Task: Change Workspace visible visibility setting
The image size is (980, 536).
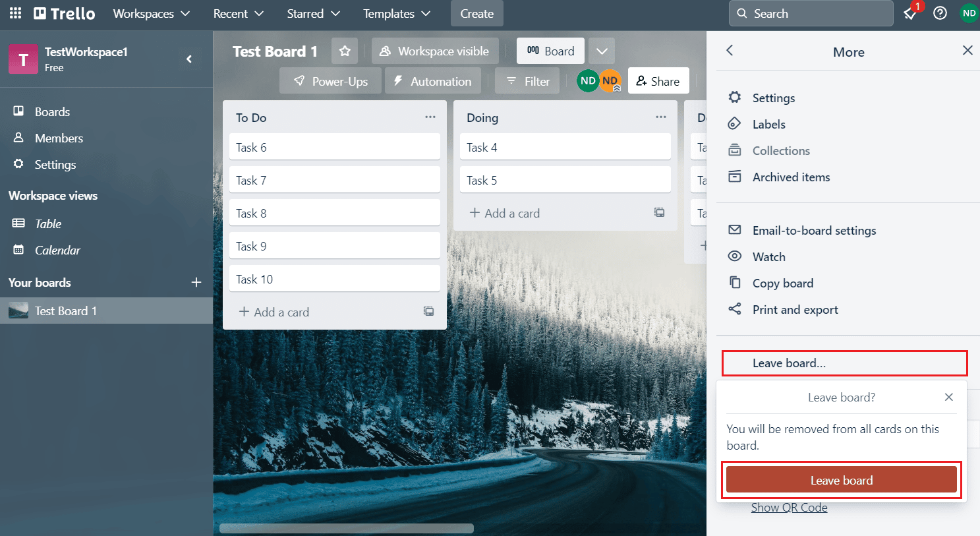Action: coord(435,51)
